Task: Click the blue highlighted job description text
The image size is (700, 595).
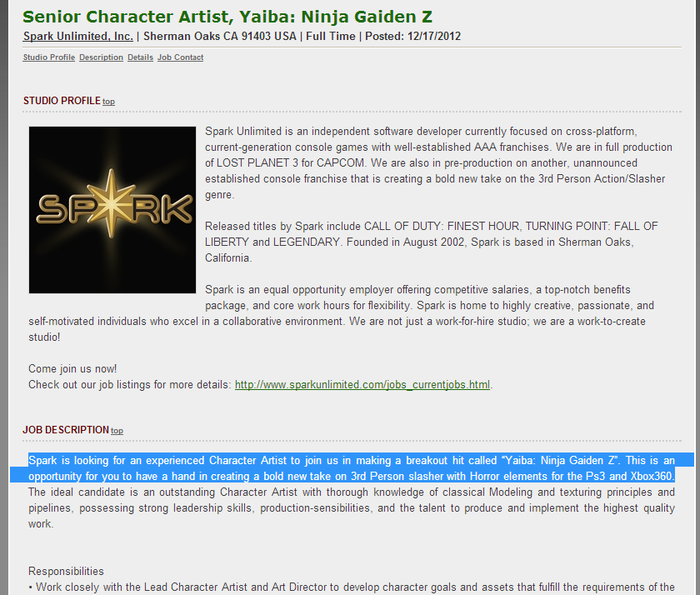Action: (350, 467)
